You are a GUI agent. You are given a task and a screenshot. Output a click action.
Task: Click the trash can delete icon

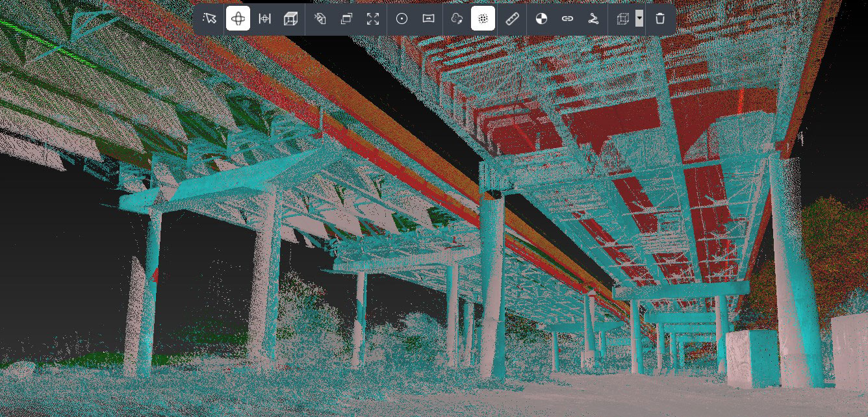click(660, 18)
